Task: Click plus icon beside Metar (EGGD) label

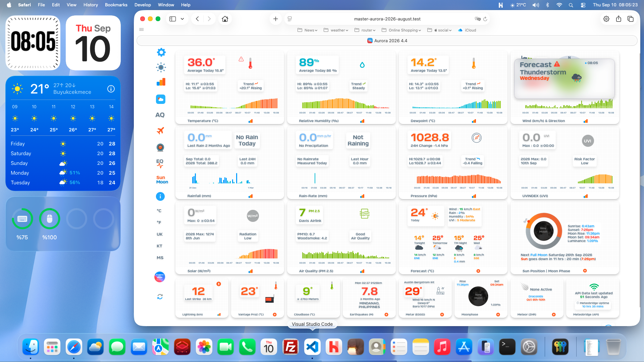Action: [442, 315]
